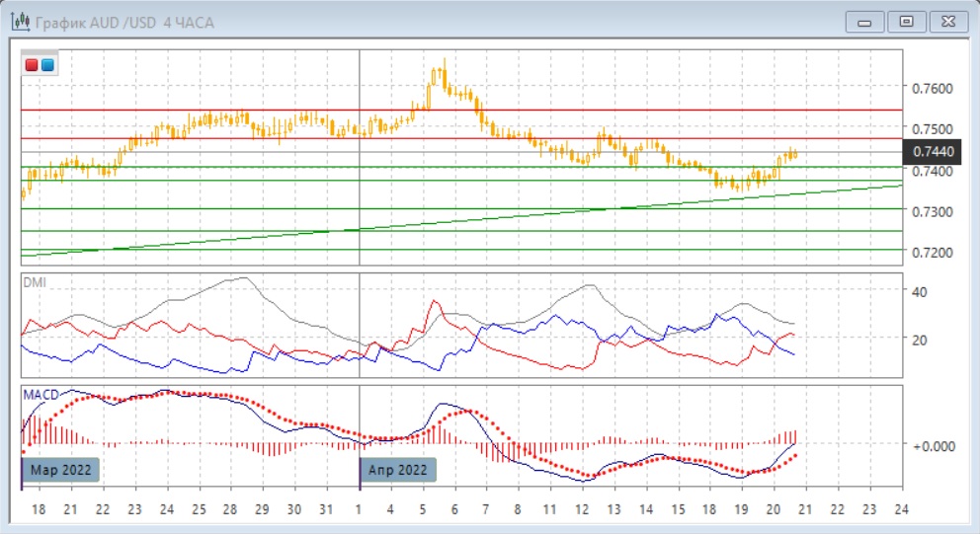Click date 18 at left of time axis
The height and width of the screenshot is (534, 980).
(x=38, y=510)
